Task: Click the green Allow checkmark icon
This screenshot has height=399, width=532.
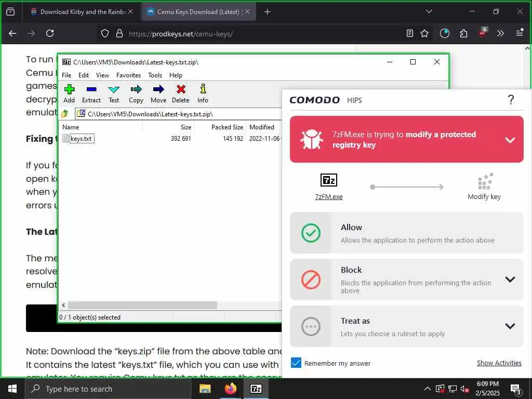Action: click(311, 233)
